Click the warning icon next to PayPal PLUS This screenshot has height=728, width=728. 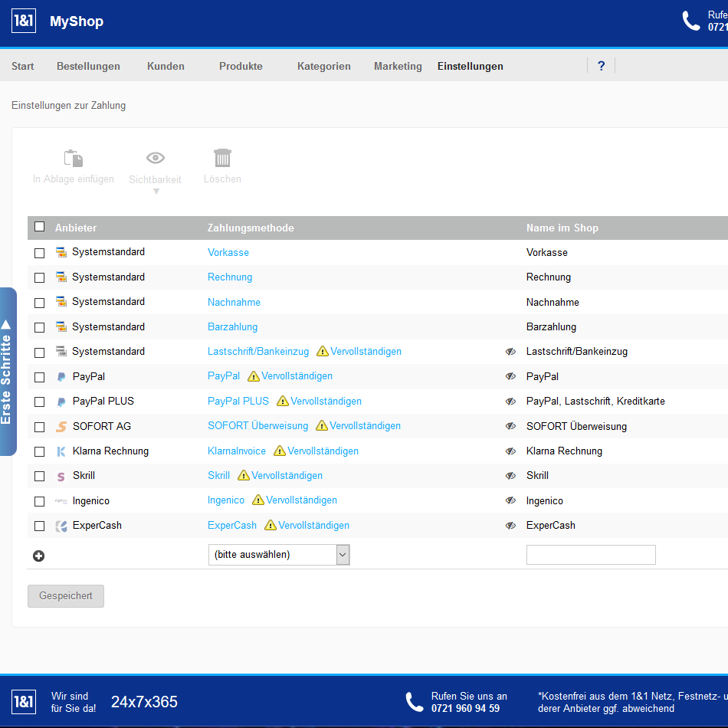click(x=283, y=402)
